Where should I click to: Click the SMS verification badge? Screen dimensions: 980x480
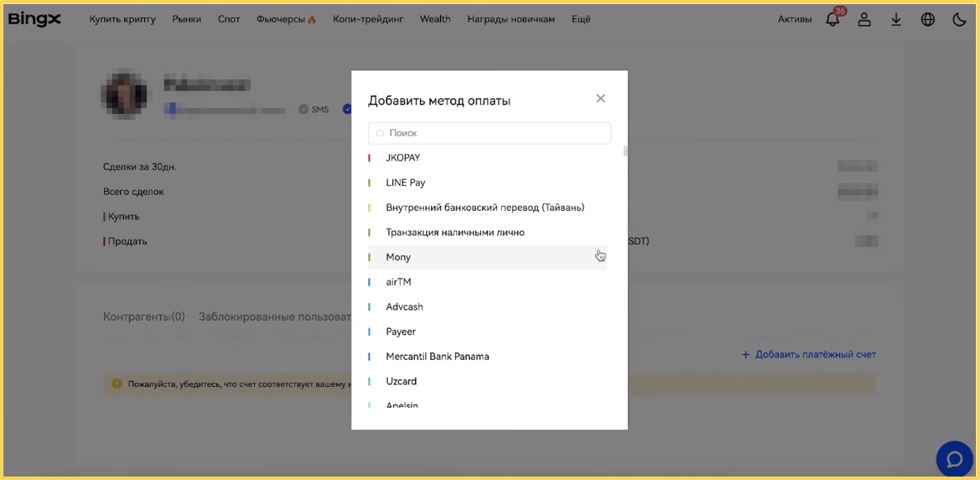click(x=314, y=109)
